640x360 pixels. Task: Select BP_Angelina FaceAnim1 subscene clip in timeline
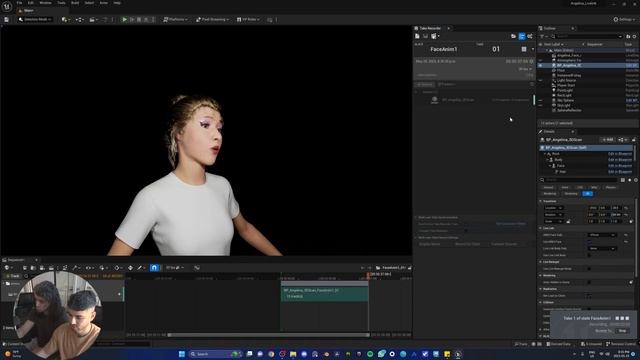(x=324, y=293)
